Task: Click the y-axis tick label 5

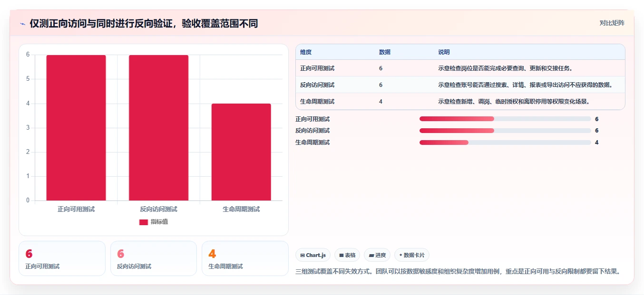Action: point(28,79)
